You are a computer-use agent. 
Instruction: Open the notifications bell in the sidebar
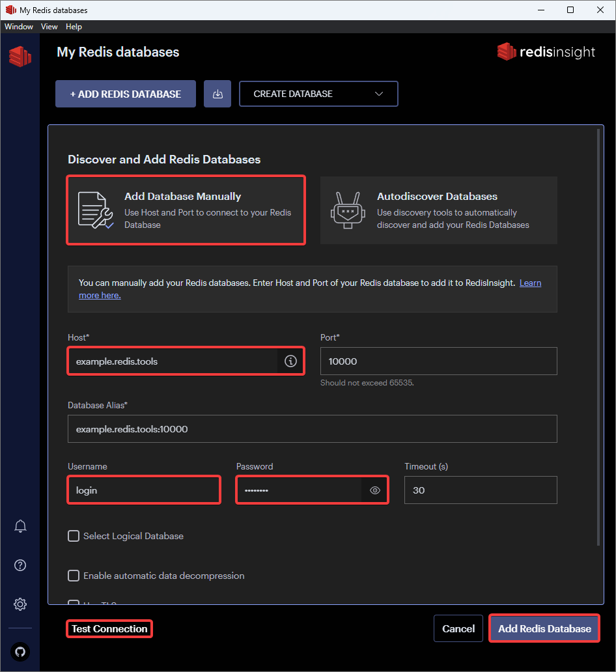point(20,526)
